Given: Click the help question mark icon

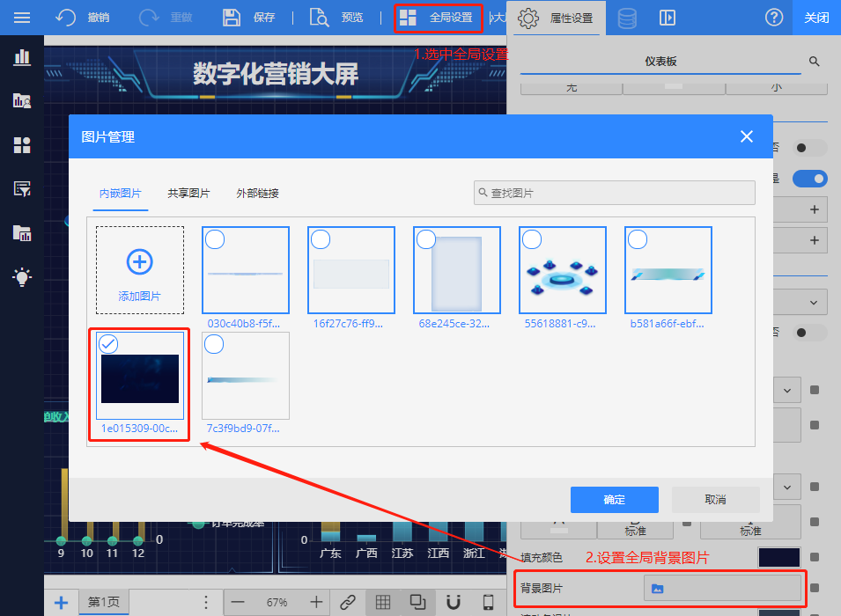Looking at the screenshot, I should [774, 18].
